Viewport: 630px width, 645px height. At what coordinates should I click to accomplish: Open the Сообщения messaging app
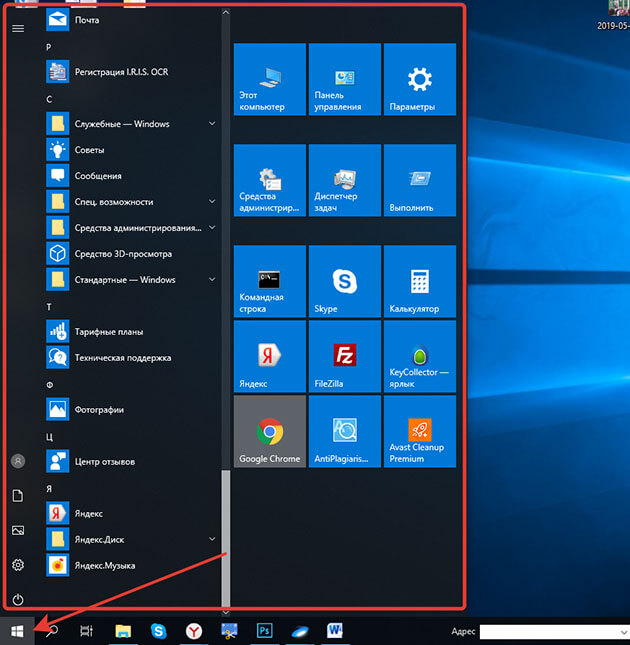132,176
